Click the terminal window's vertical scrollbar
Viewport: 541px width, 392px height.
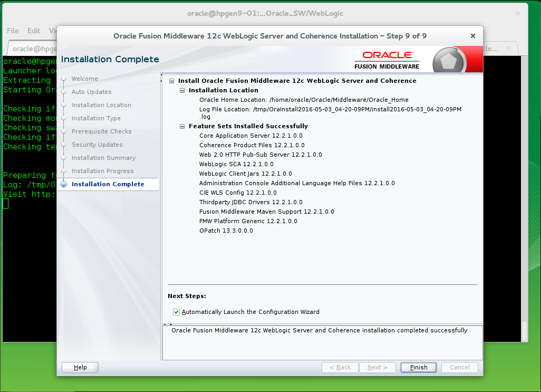tap(524, 331)
